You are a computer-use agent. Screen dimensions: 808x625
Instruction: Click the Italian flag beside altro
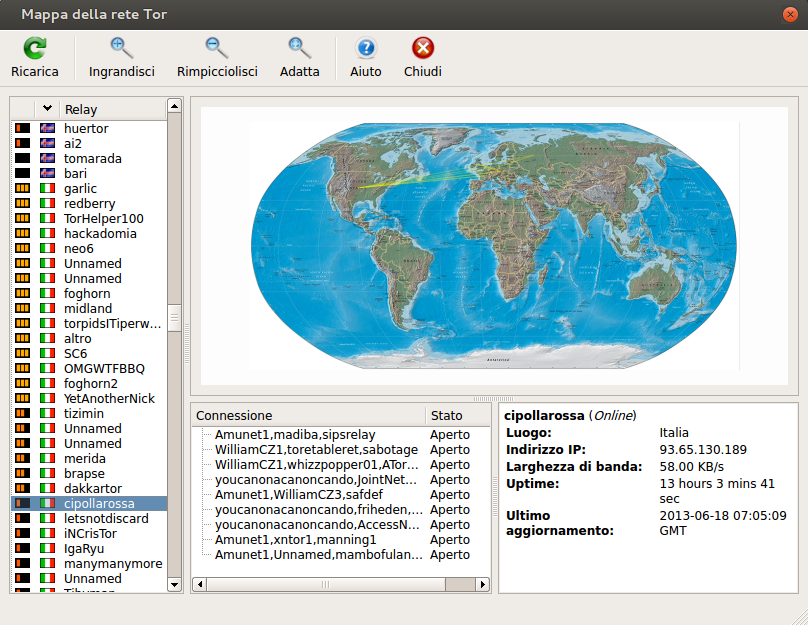pyautogui.click(x=47, y=338)
